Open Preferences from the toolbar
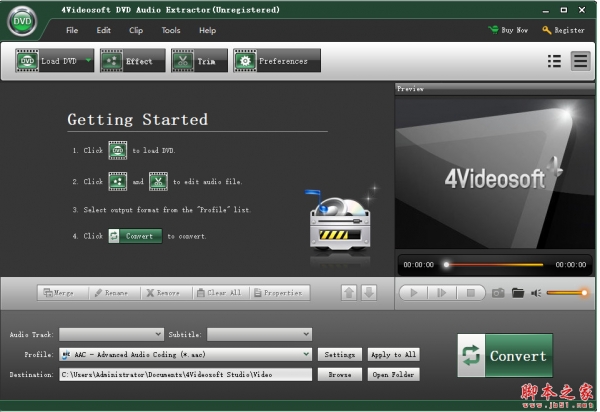Image resolution: width=600 pixels, height=412 pixels. click(277, 60)
